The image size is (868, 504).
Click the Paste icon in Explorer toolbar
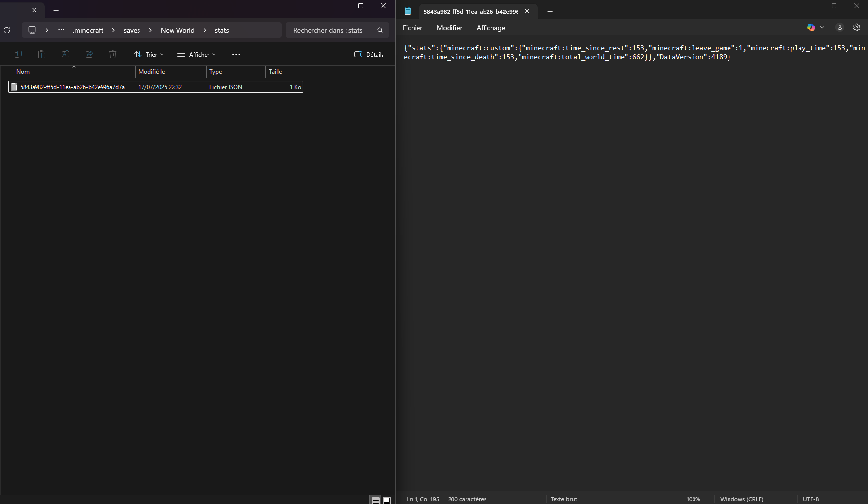42,54
